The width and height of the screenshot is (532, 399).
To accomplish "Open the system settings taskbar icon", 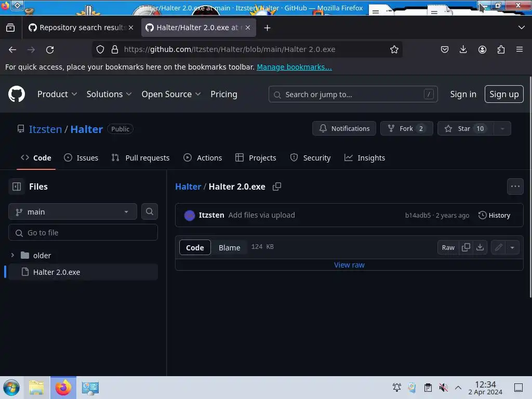I will click(x=90, y=388).
